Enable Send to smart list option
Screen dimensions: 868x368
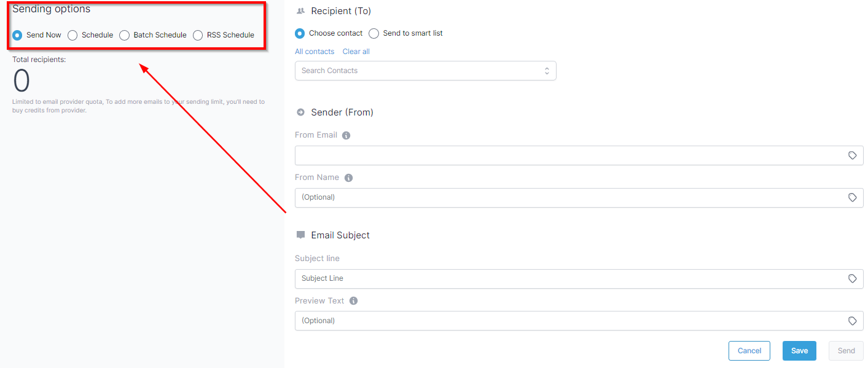(x=373, y=33)
